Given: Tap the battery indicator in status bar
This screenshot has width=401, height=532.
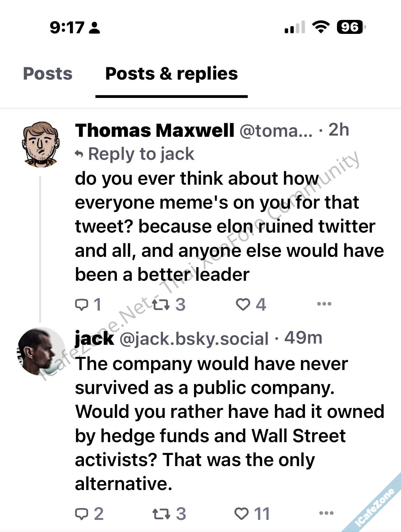Looking at the screenshot, I should (x=351, y=27).
